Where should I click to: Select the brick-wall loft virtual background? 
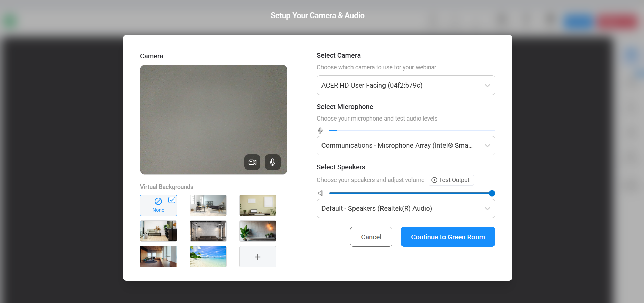208,231
